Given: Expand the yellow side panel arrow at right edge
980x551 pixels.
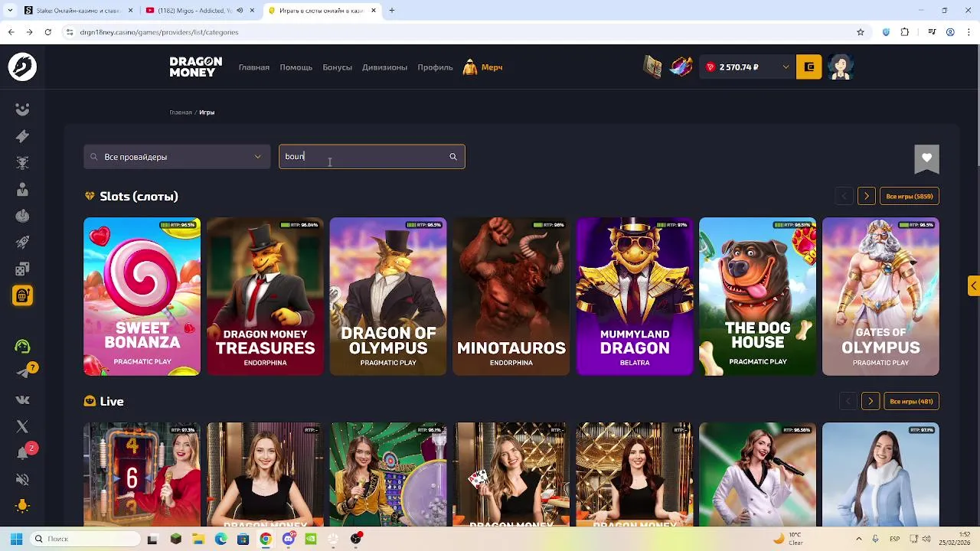Looking at the screenshot, I should pyautogui.click(x=974, y=285).
